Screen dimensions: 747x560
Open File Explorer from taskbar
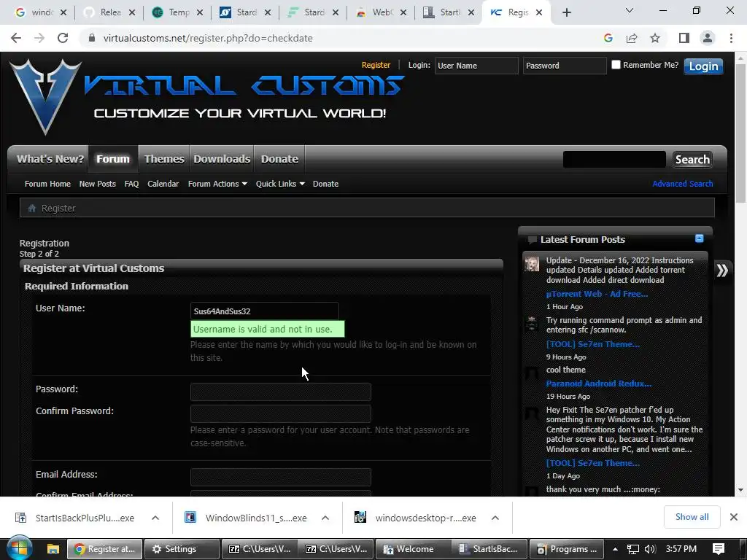53,549
